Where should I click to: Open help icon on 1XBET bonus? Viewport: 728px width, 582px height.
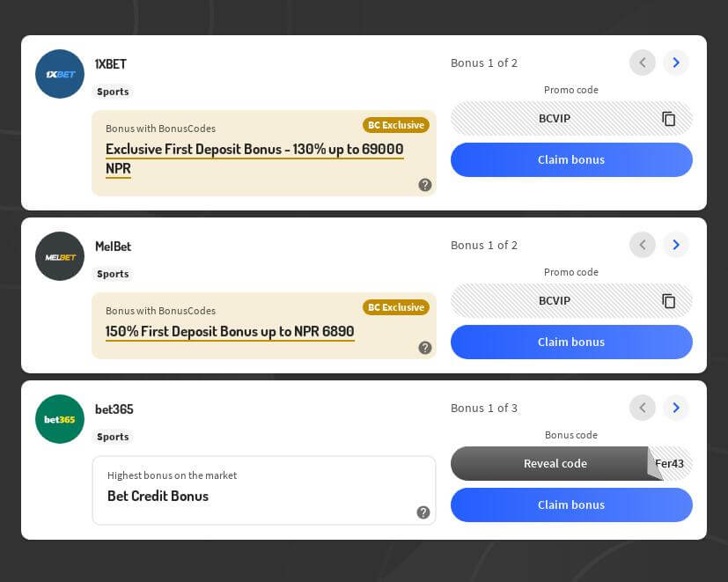point(425,185)
